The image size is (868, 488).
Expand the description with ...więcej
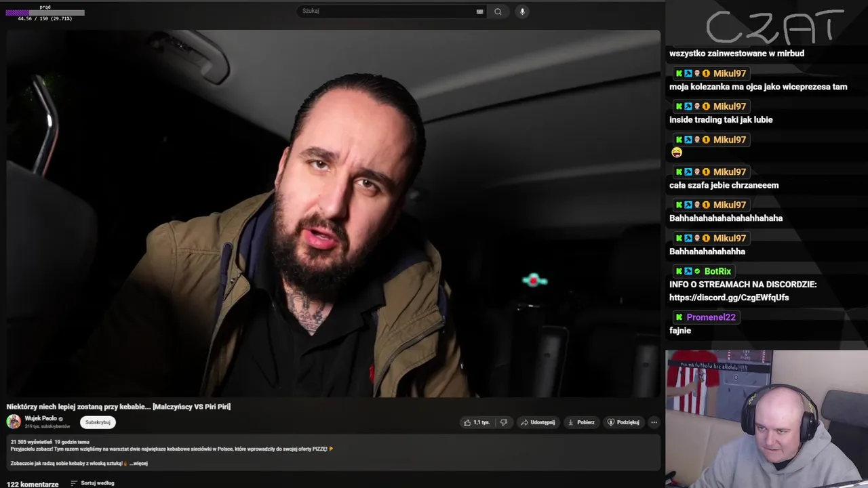click(138, 464)
